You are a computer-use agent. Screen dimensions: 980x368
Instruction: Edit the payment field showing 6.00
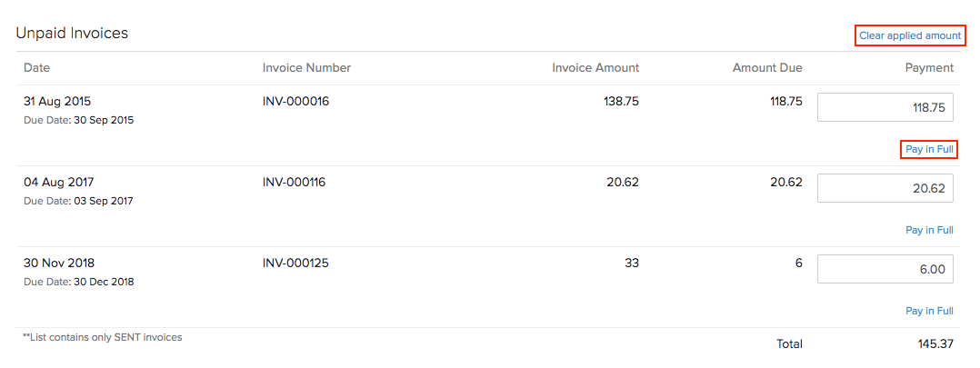(x=885, y=269)
